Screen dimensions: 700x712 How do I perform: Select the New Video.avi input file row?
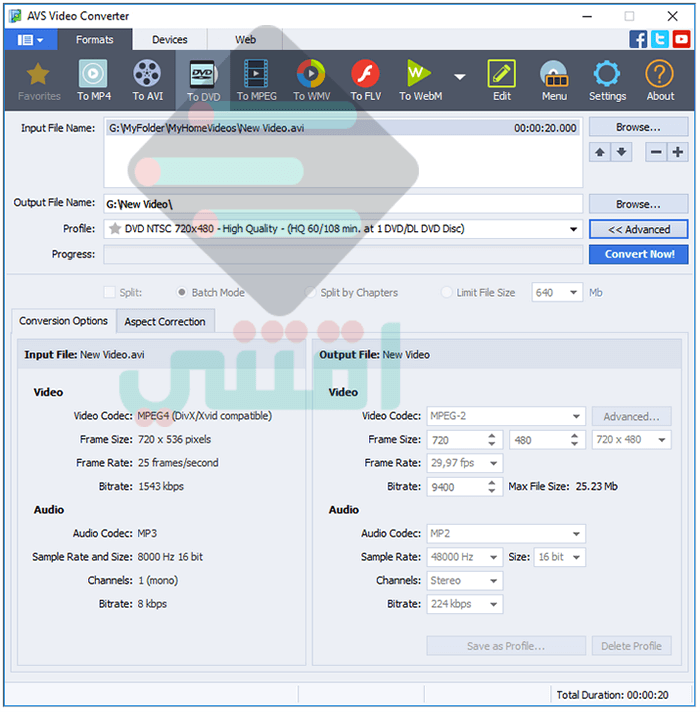click(x=343, y=128)
